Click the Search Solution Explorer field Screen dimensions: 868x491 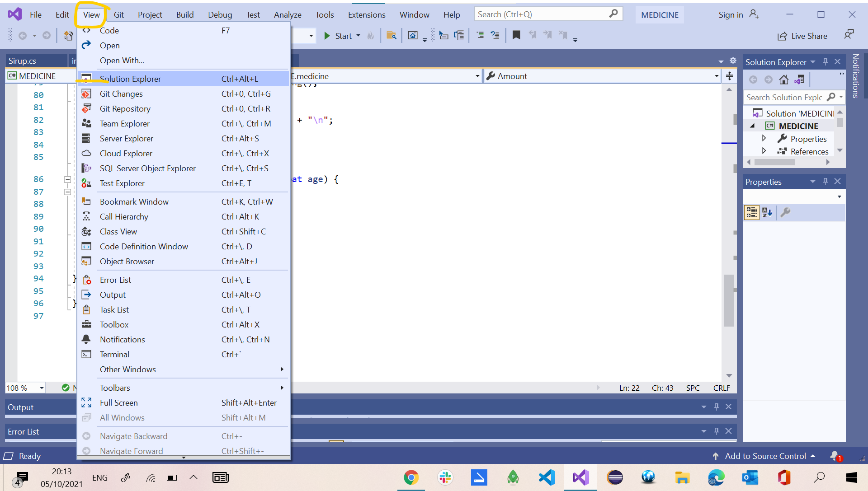pyautogui.click(x=784, y=98)
